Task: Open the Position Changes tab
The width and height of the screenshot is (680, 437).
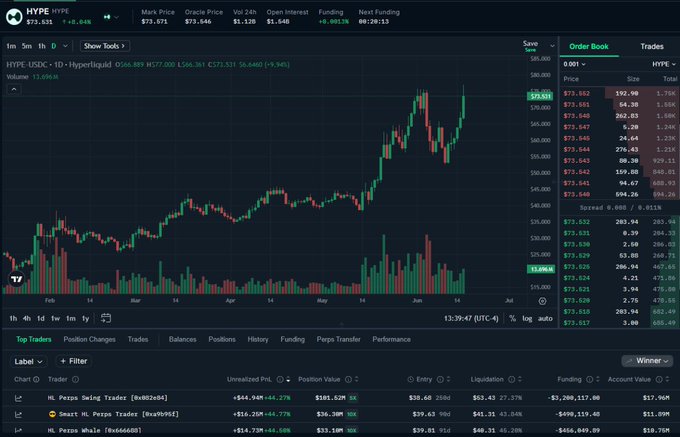Action: coord(89,339)
